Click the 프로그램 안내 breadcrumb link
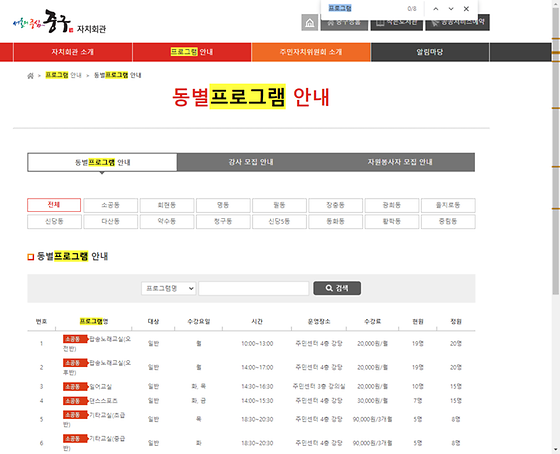Image resolution: width=560 pixels, height=454 pixels. (x=64, y=75)
